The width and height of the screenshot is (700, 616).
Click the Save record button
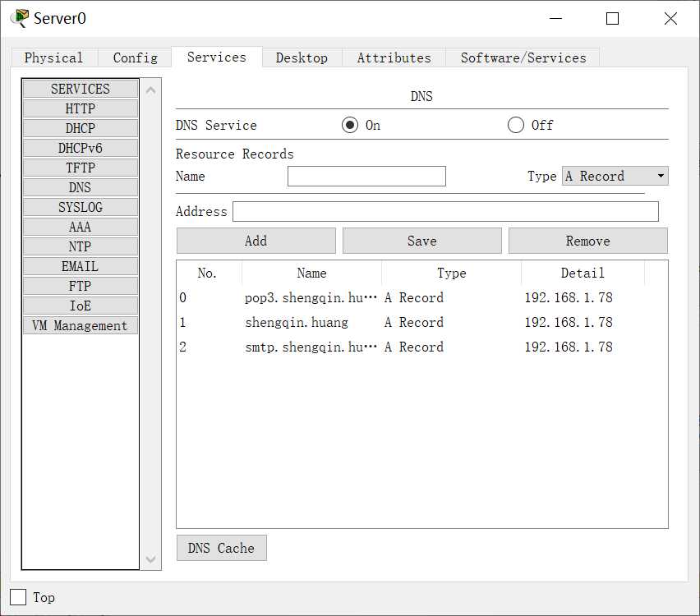point(421,241)
